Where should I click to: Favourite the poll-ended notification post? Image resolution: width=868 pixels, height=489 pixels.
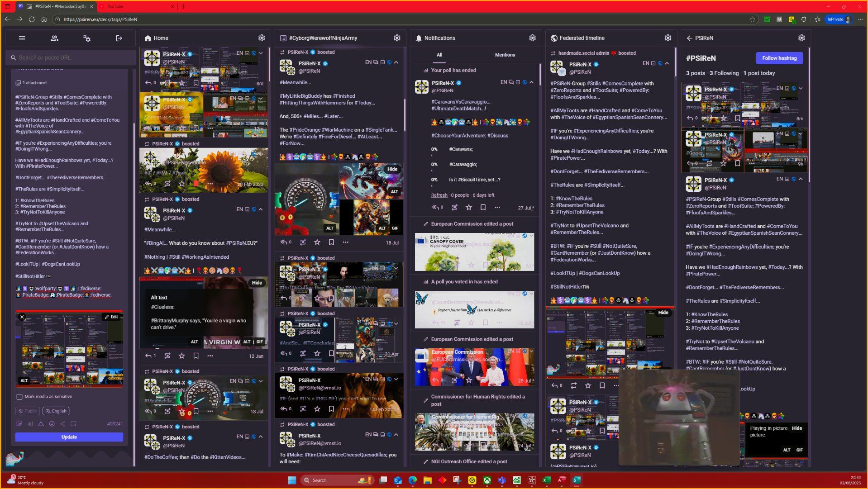click(469, 208)
